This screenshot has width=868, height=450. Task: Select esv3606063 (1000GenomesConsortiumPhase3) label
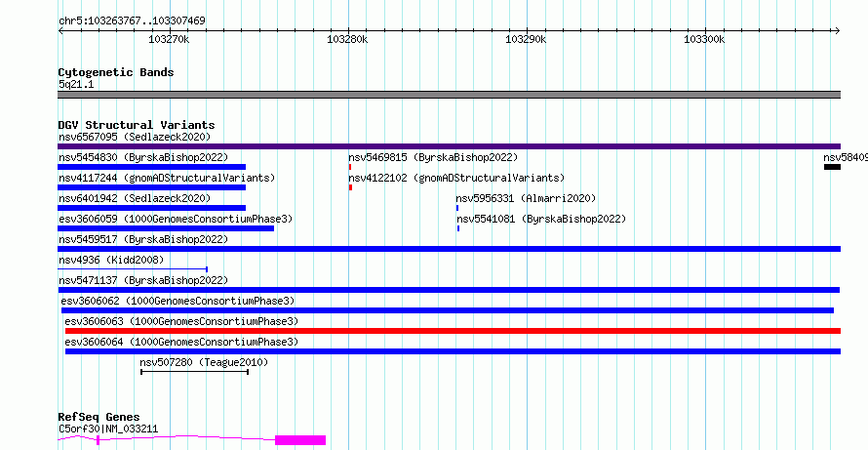(x=181, y=321)
